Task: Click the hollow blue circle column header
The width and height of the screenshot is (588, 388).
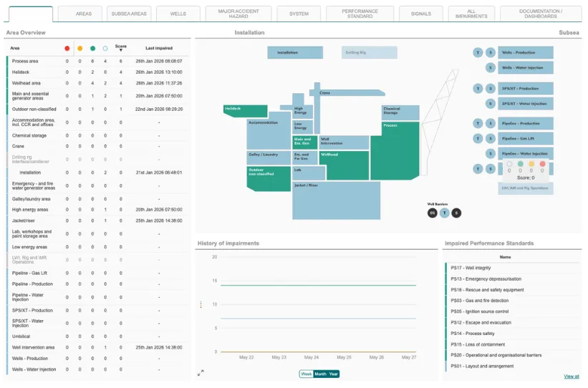Action: coord(105,49)
